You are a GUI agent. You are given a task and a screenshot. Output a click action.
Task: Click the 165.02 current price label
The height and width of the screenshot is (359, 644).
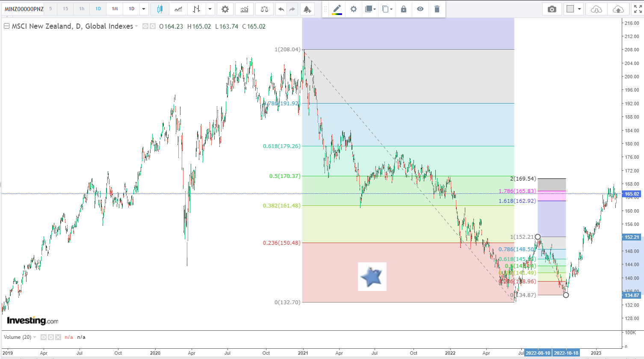pyautogui.click(x=632, y=194)
